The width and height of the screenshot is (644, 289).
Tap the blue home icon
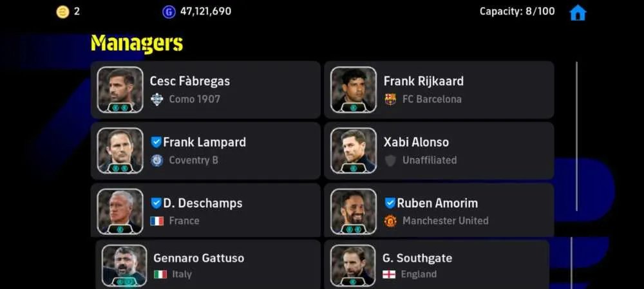[x=578, y=13]
